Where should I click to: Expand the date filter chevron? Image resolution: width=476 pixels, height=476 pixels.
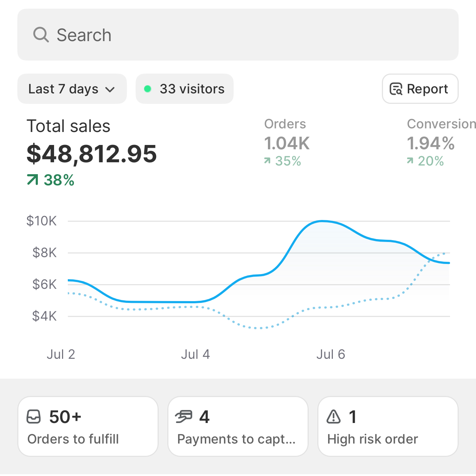pos(110,89)
